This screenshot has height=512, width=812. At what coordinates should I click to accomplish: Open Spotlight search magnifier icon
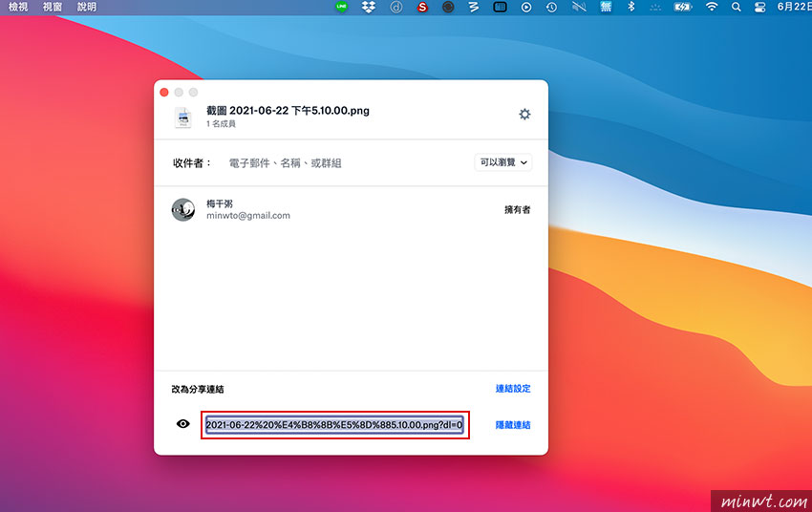click(736, 7)
